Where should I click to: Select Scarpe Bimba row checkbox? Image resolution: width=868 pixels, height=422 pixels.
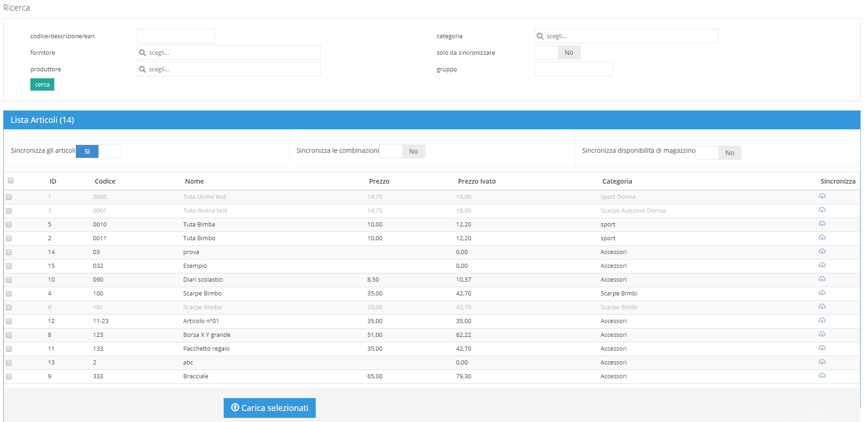click(x=9, y=307)
